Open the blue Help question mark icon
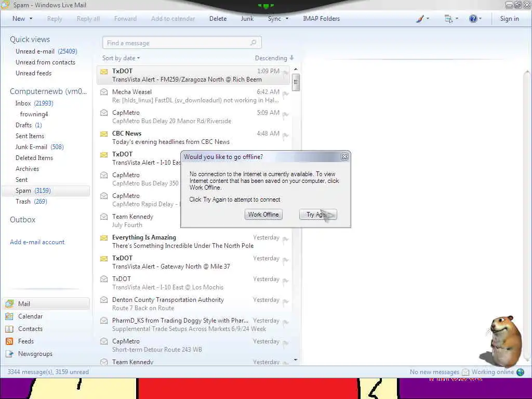532x399 pixels. click(473, 19)
